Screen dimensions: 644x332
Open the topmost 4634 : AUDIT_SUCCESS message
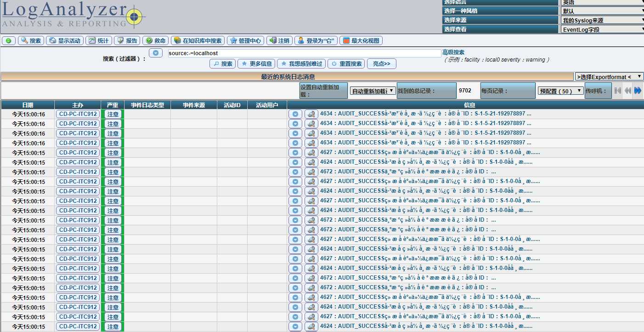tap(426, 114)
